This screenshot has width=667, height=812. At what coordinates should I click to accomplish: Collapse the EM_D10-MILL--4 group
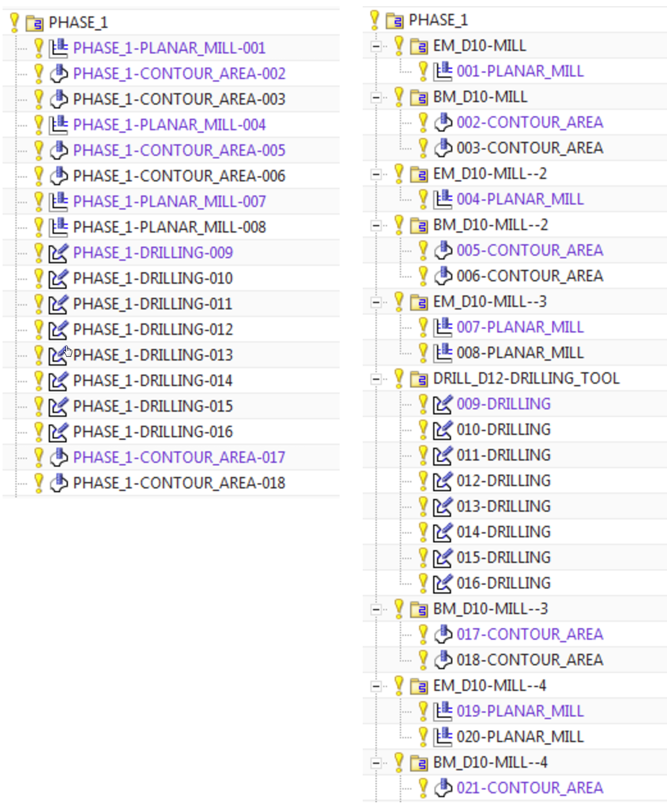(x=376, y=687)
